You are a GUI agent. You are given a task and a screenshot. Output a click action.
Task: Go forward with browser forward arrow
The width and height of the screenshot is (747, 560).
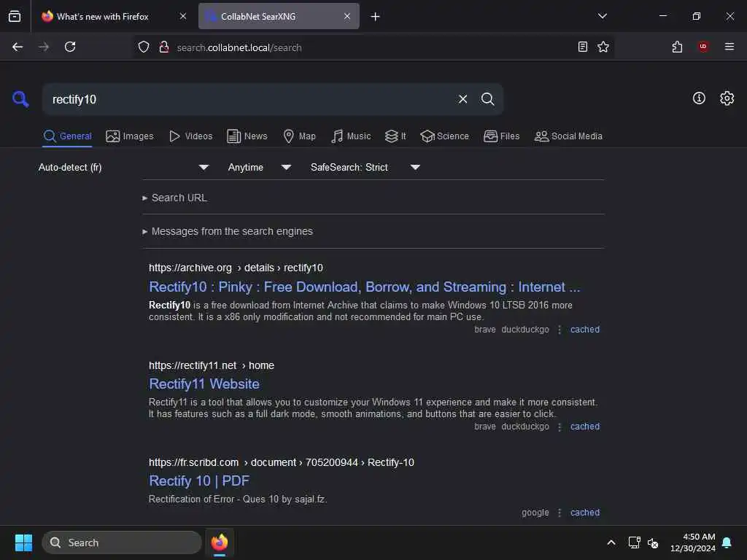click(x=43, y=47)
